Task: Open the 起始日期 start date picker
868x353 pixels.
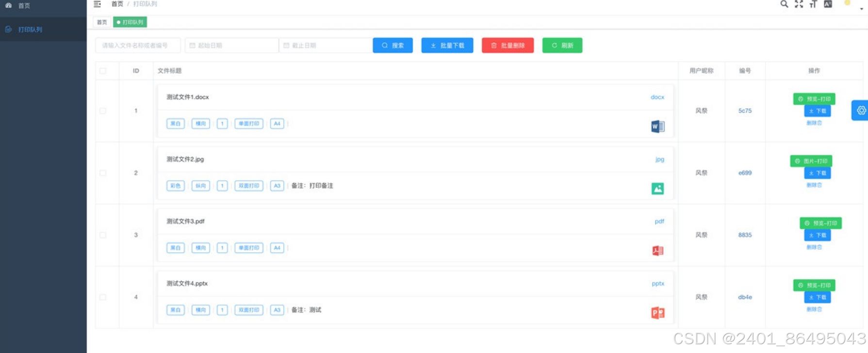Action: 232,46
